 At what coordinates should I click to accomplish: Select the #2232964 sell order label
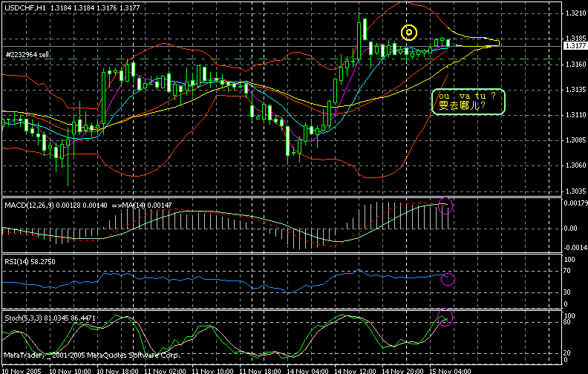27,55
